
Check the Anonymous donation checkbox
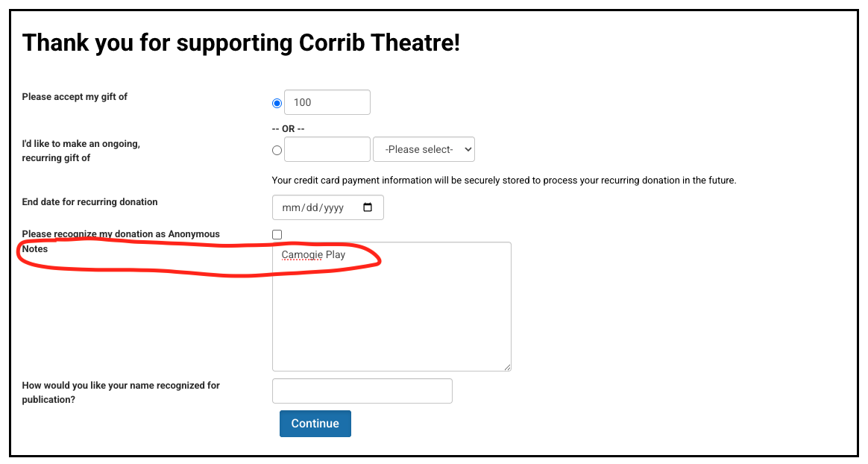click(x=277, y=235)
